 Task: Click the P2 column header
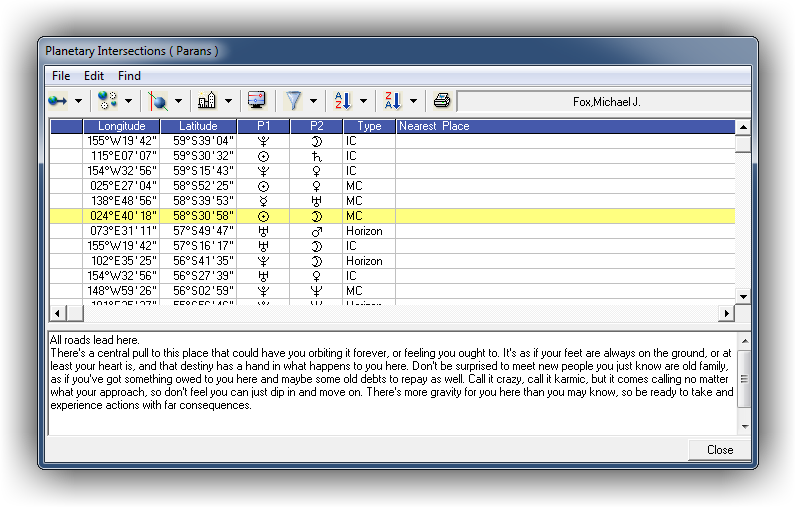[x=317, y=126]
